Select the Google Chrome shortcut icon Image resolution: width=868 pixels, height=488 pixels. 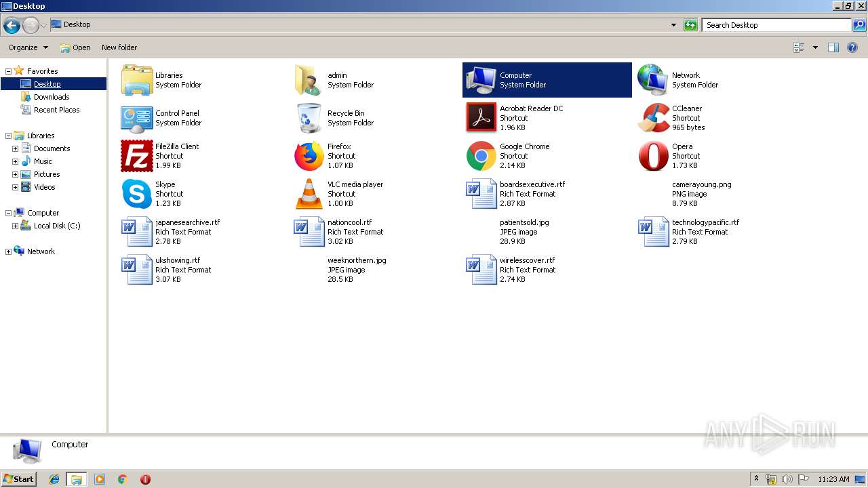coord(481,156)
